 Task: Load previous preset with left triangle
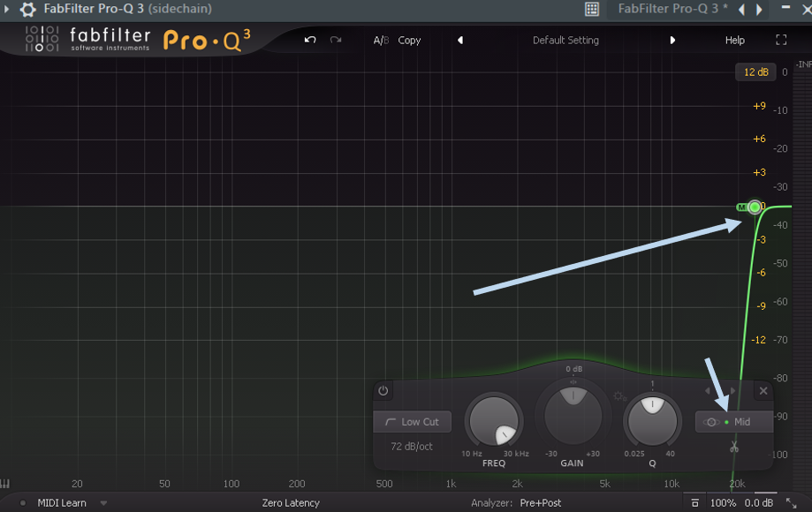[x=460, y=40]
